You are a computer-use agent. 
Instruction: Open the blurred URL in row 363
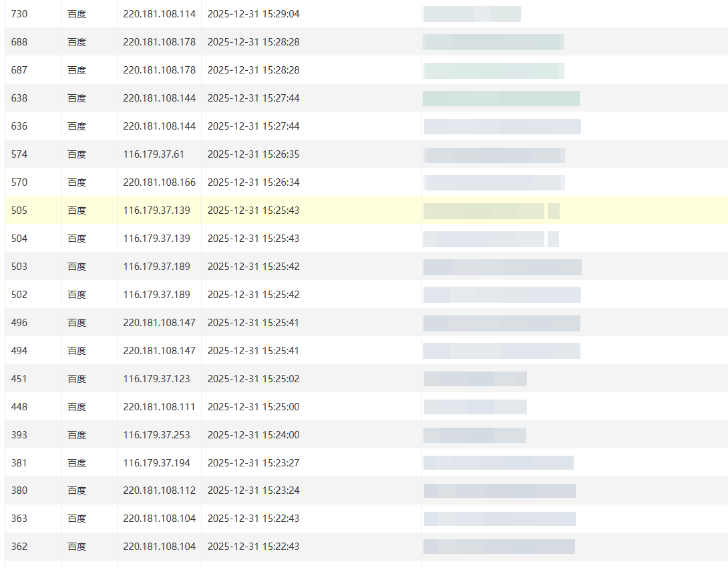(499, 519)
